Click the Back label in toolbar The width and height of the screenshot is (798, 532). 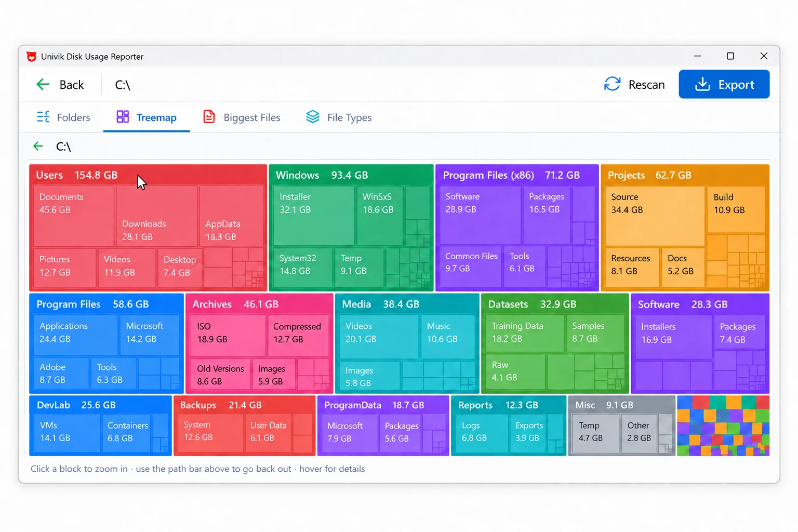click(72, 85)
